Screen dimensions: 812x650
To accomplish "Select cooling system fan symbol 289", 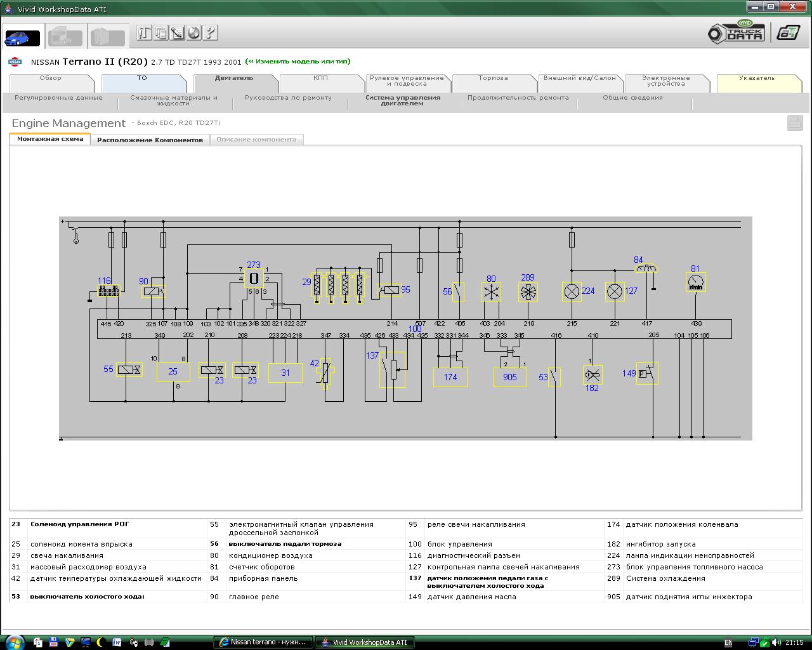I will coord(528,292).
